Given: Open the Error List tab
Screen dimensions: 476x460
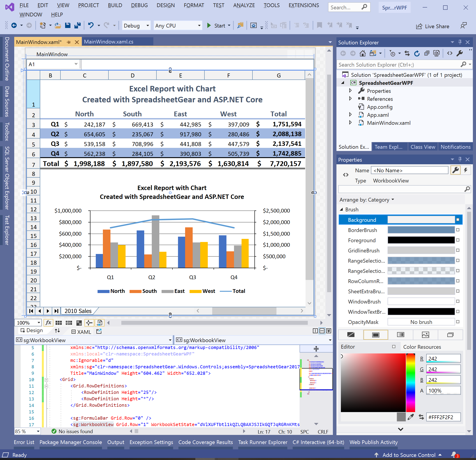Looking at the screenshot, I should tap(24, 442).
